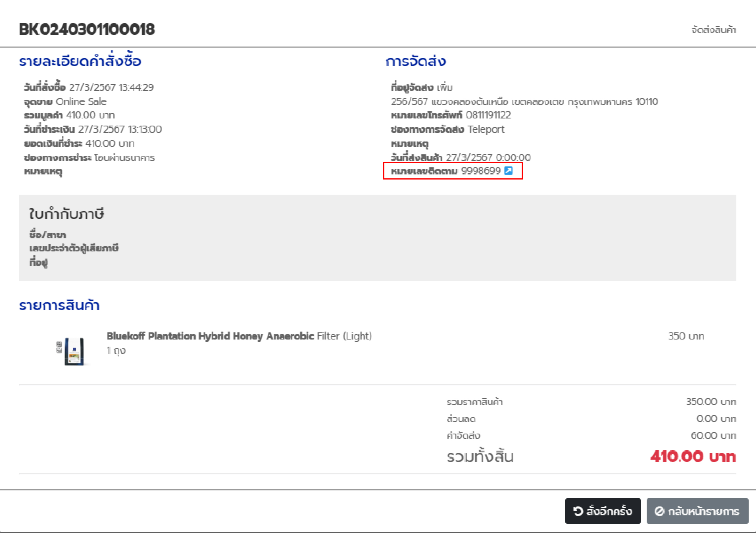Click the ใบกำกับภาษี tax invoice heading

(x=66, y=214)
